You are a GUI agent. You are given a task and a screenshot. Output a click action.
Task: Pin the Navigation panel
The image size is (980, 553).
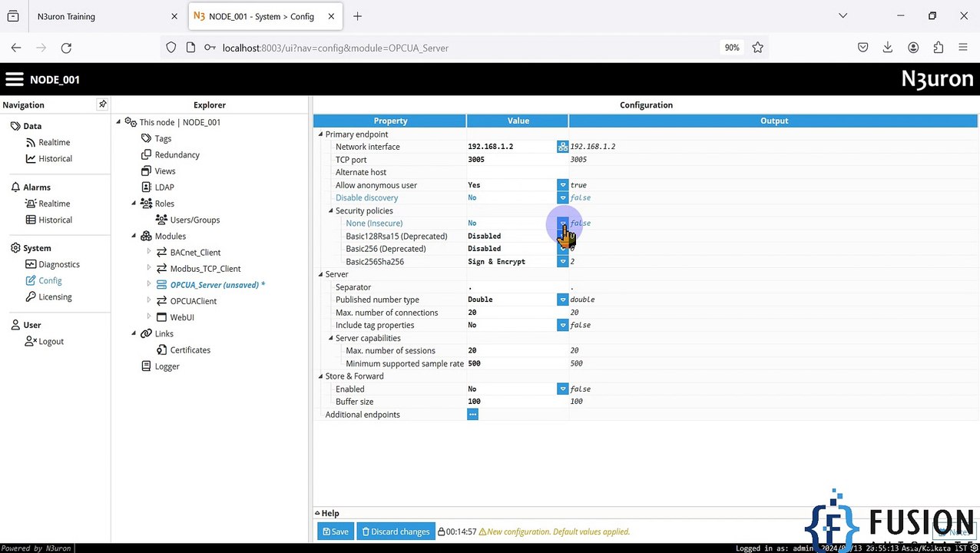coord(102,104)
